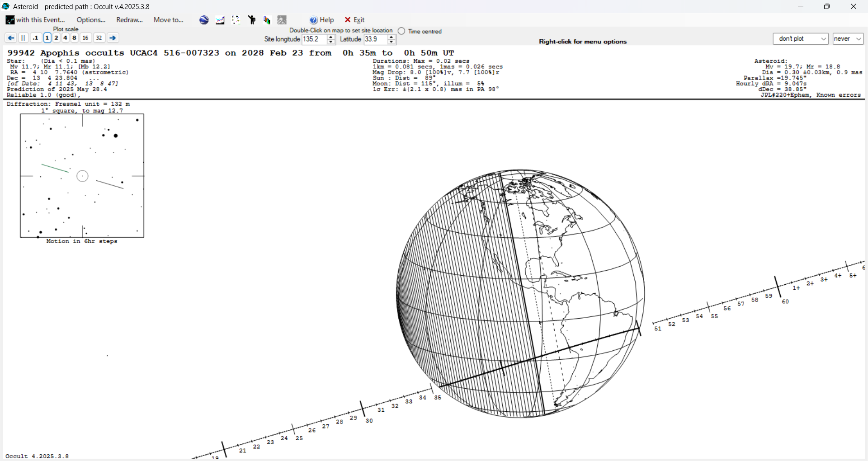This screenshot has width=868, height=461.
Task: Set plot scale to 32
Action: coord(99,38)
